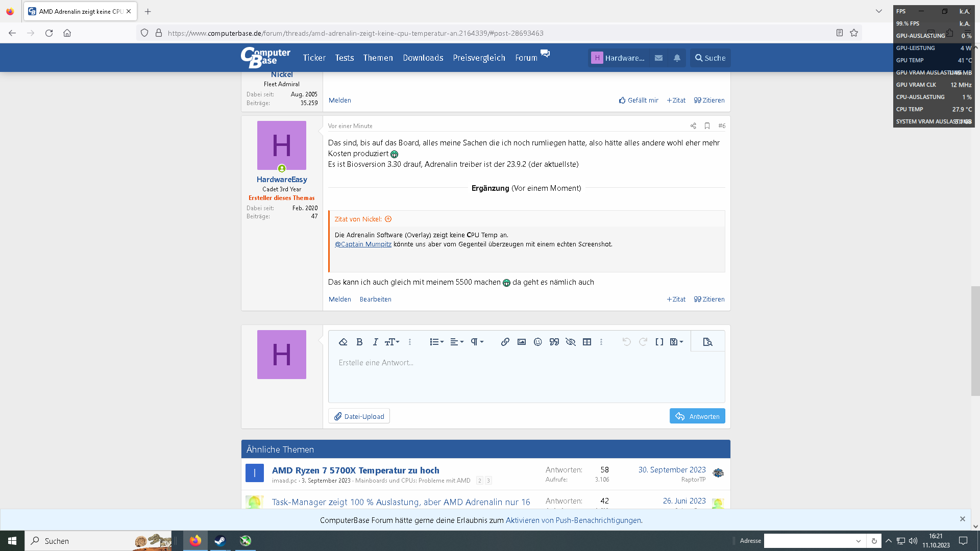Insert a link in the reply editor
Screen dimensions: 980x551
[x=505, y=342]
